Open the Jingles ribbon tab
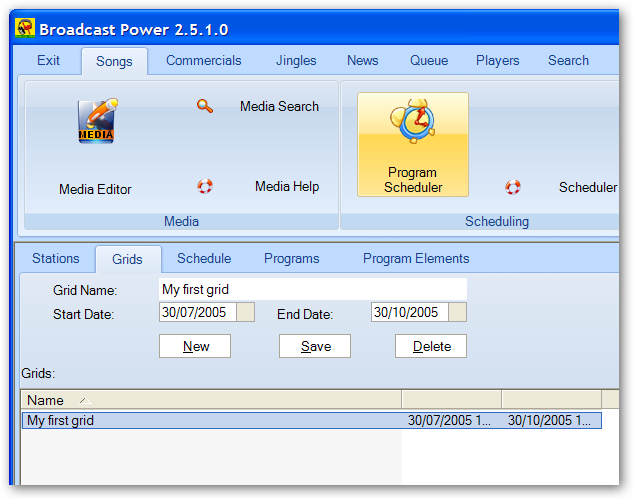The width and height of the screenshot is (633, 499). (x=296, y=61)
